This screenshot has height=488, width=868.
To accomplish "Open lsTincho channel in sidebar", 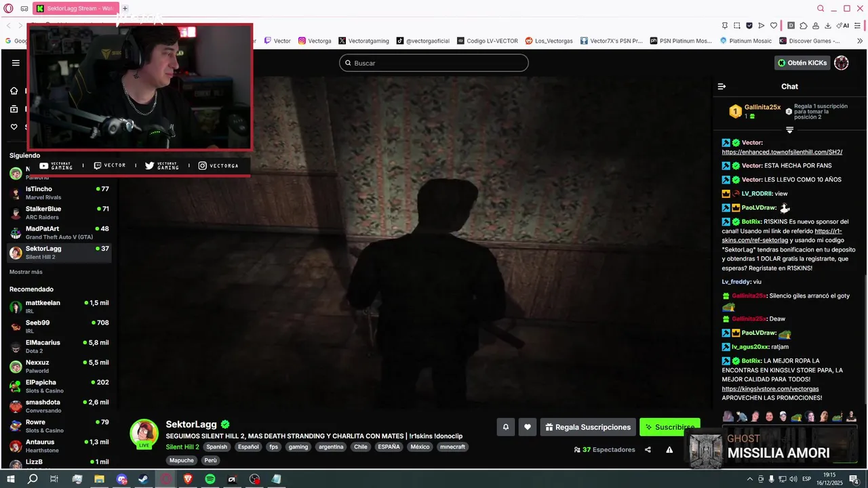I will (x=60, y=192).
